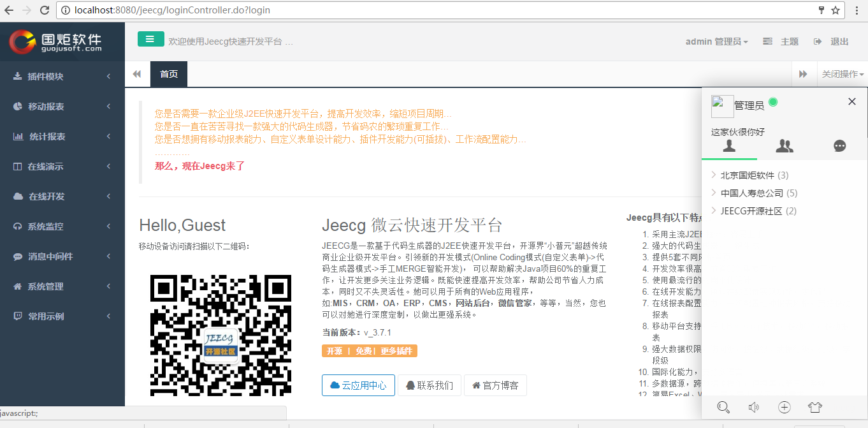Image resolution: width=868 pixels, height=428 pixels.
Task: Open the 官方博客 link
Action: [x=496, y=385]
